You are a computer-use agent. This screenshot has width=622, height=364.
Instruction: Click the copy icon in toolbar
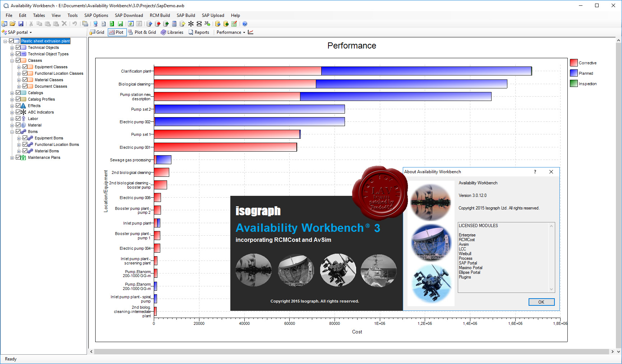[39, 24]
